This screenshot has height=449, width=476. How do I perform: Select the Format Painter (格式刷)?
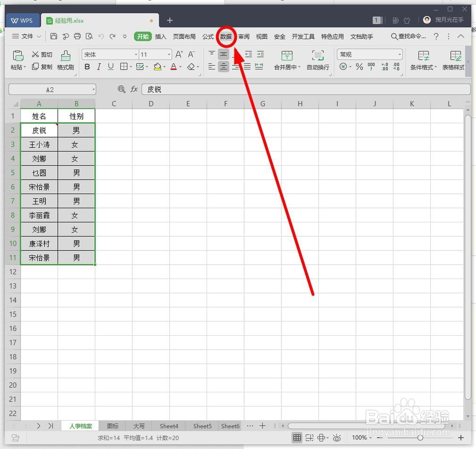tap(66, 60)
